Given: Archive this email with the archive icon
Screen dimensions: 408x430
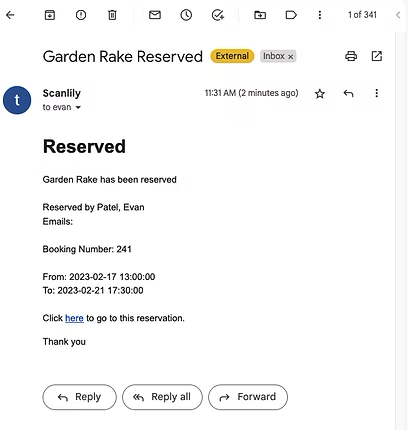Looking at the screenshot, I should click(x=50, y=15).
